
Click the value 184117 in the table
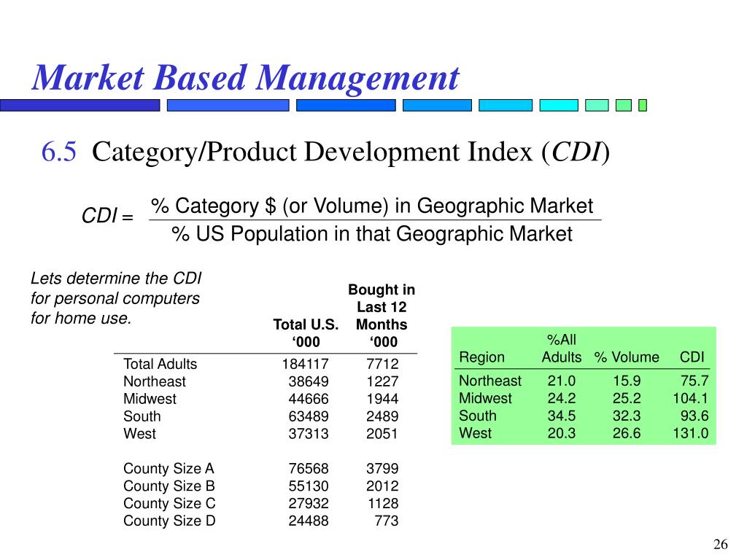pyautogui.click(x=306, y=364)
